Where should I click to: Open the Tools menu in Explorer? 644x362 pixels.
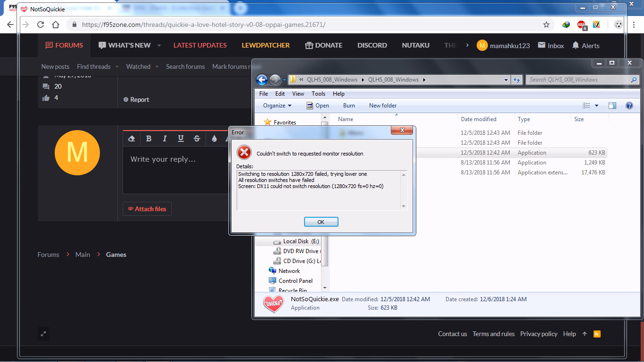[x=319, y=94]
